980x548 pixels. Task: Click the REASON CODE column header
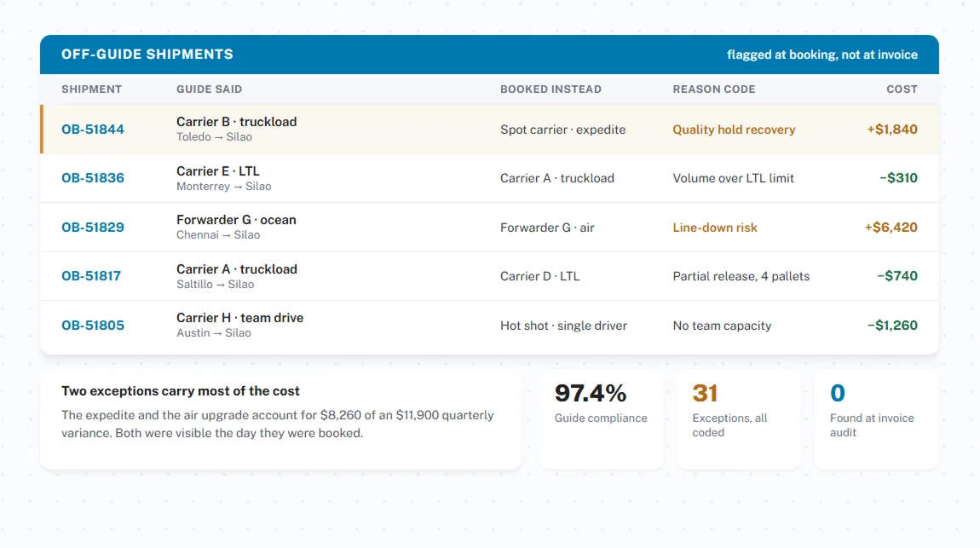point(714,89)
